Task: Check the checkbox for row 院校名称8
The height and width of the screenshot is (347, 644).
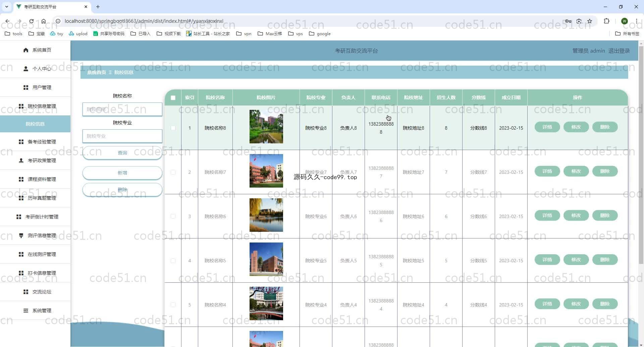Action: 173,128
